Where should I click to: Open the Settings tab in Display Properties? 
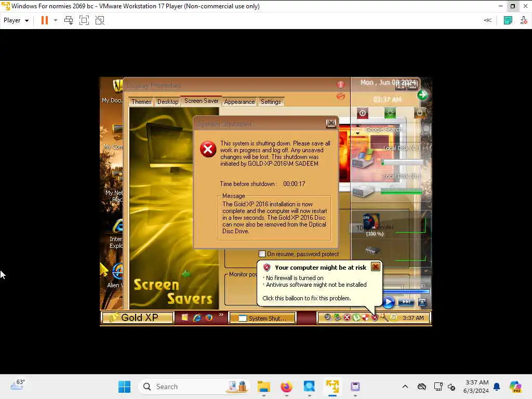[271, 101]
